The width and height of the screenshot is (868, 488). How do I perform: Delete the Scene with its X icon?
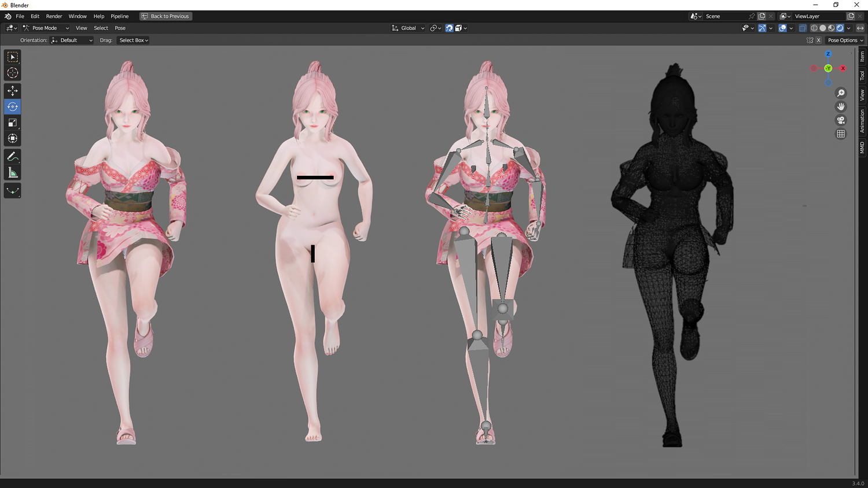click(770, 16)
